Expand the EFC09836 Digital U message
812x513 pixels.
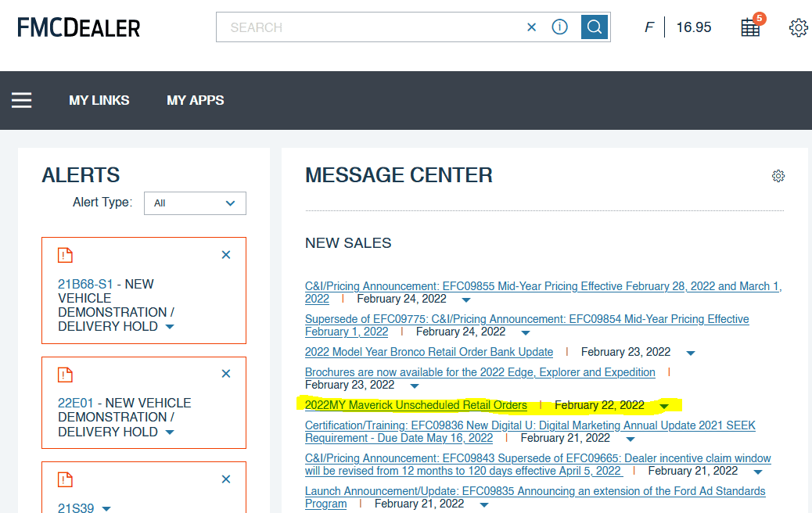631,439
